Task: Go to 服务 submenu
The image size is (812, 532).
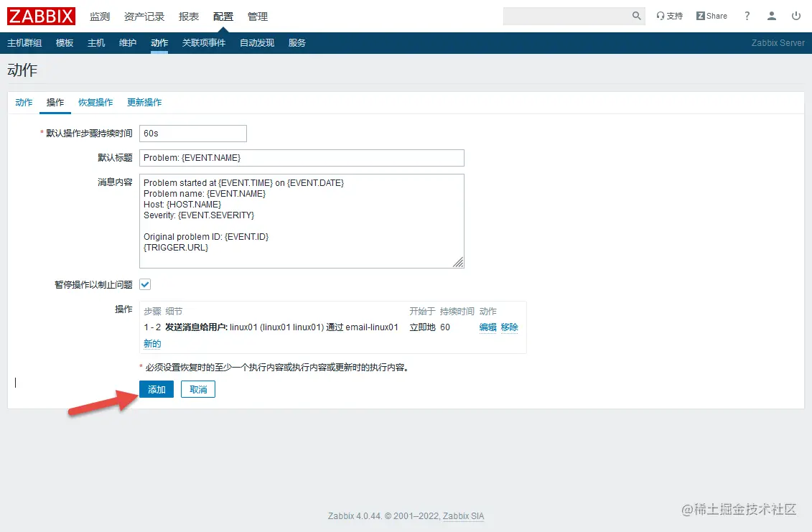Action: pyautogui.click(x=297, y=43)
